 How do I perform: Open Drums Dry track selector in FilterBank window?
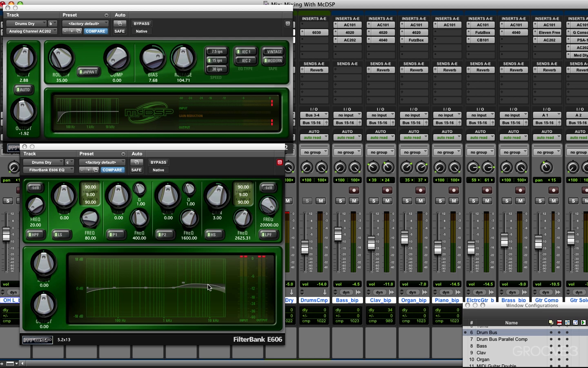tap(43, 162)
